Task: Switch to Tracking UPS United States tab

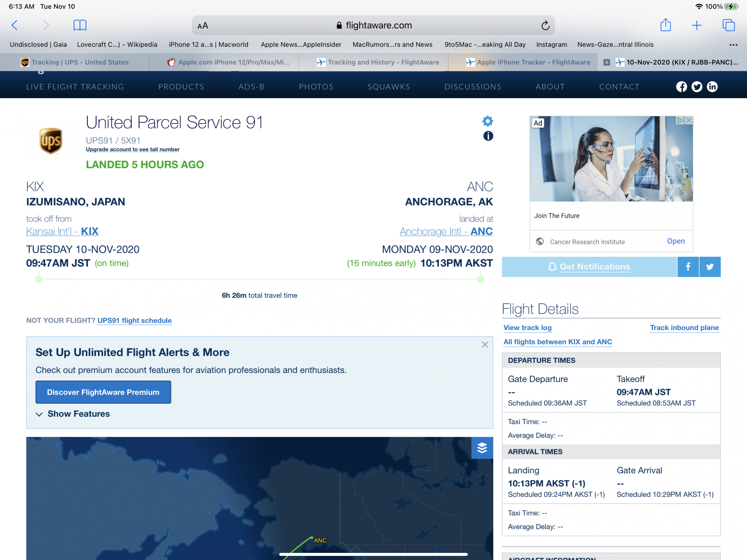Action: point(75,62)
